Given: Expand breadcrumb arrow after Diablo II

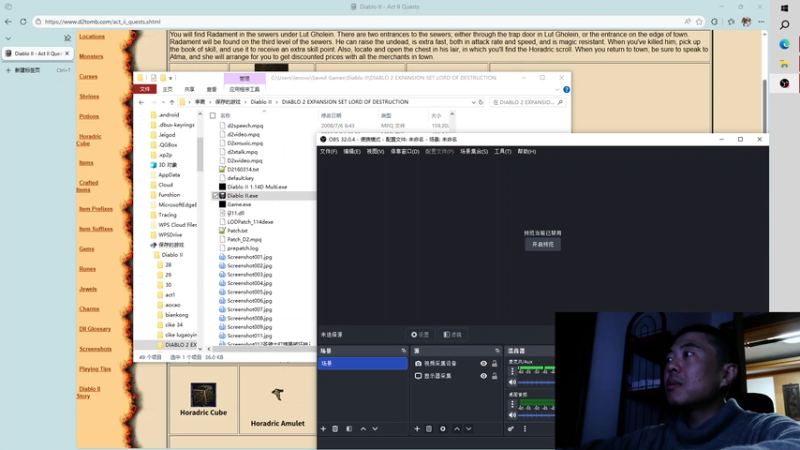Looking at the screenshot, I should tap(277, 102).
